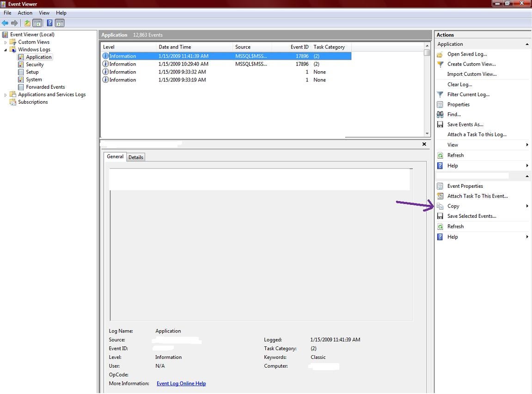This screenshot has height=394, width=532.
Task: Click the Setup log icon in tree
Action: point(21,72)
